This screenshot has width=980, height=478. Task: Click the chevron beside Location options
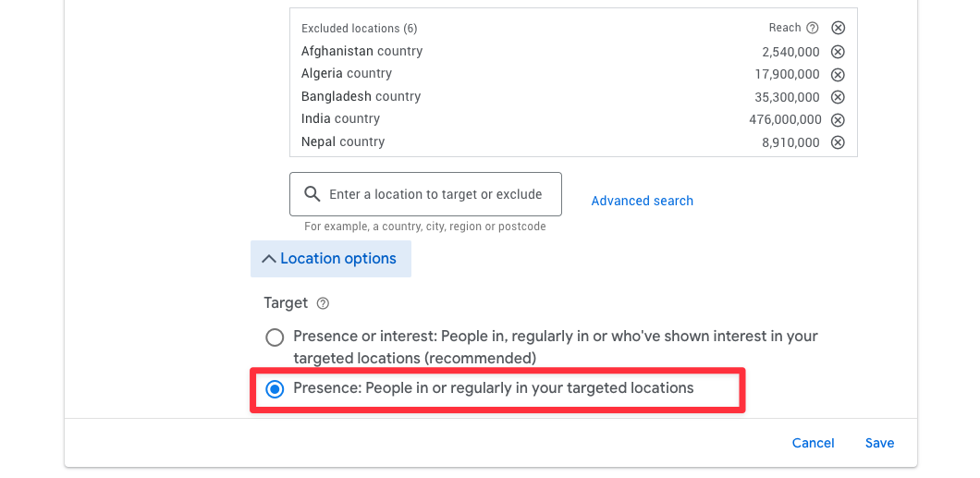click(269, 259)
